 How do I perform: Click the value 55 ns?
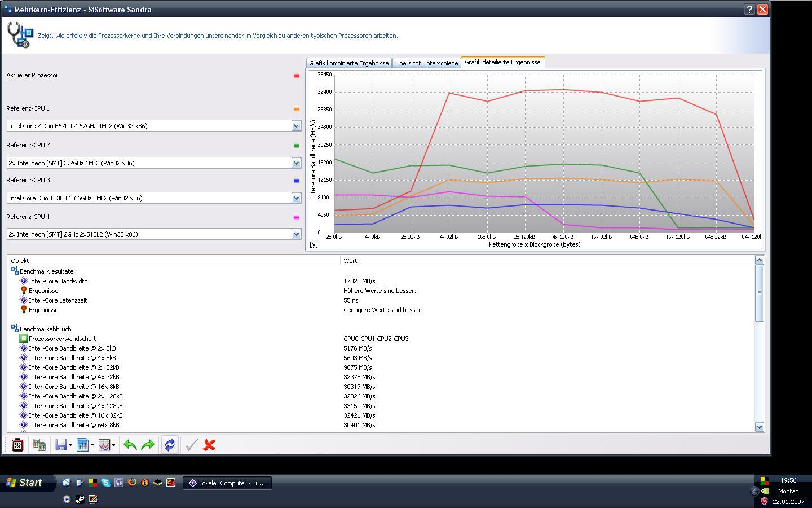click(351, 300)
